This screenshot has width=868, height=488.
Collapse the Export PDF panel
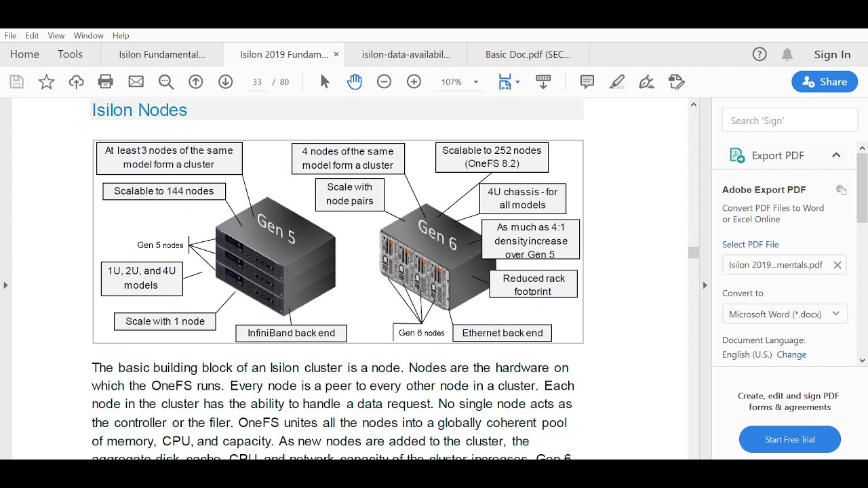(836, 155)
